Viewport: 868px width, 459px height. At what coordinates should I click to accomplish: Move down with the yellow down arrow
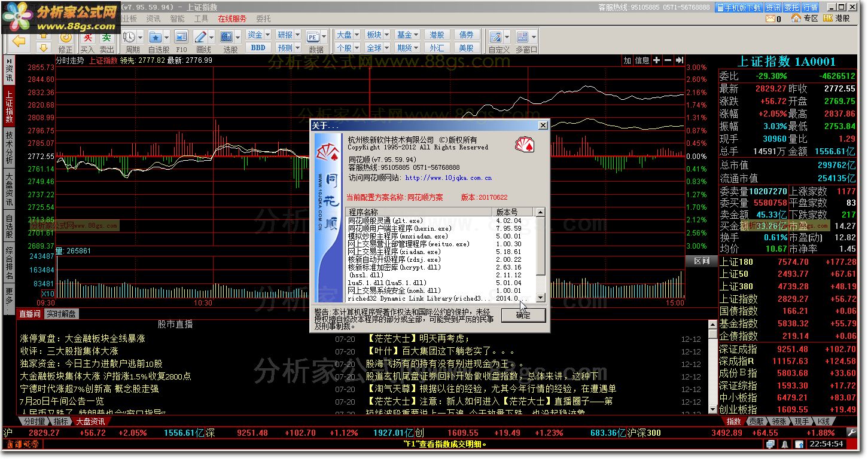coord(44,47)
